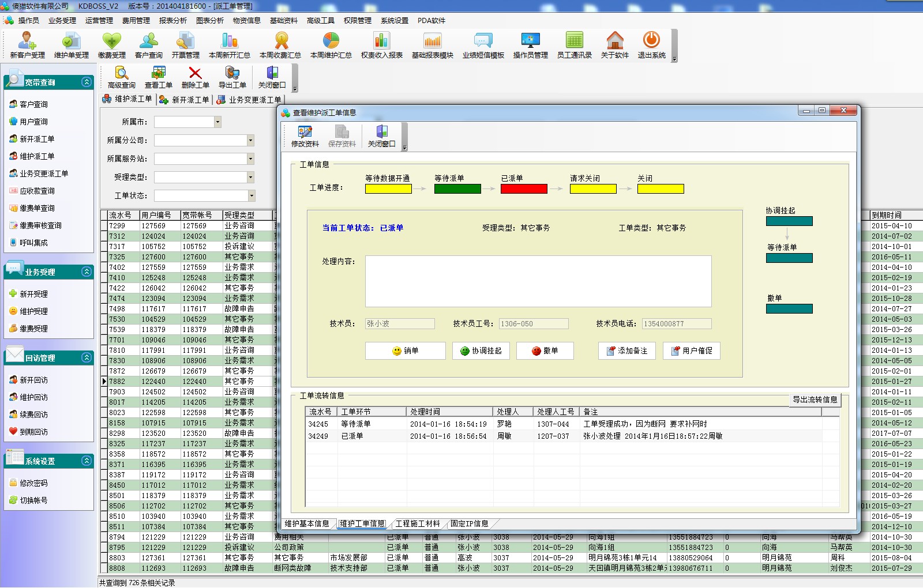923x588 pixels.
Task: Select 维护派工单 in sidebar
Action: (37, 156)
